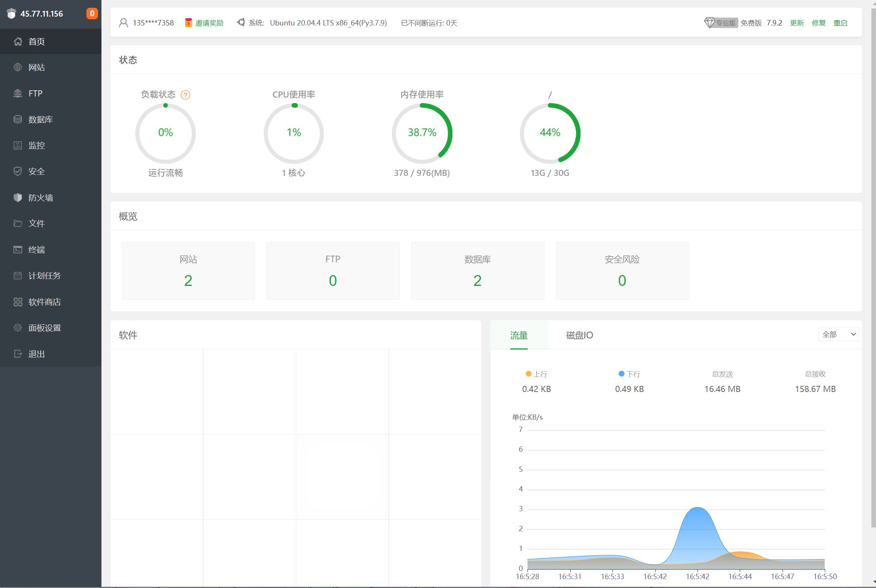Viewport: 876px width, 588px height.
Task: Click the panel logo next to IP address
Action: coord(12,14)
